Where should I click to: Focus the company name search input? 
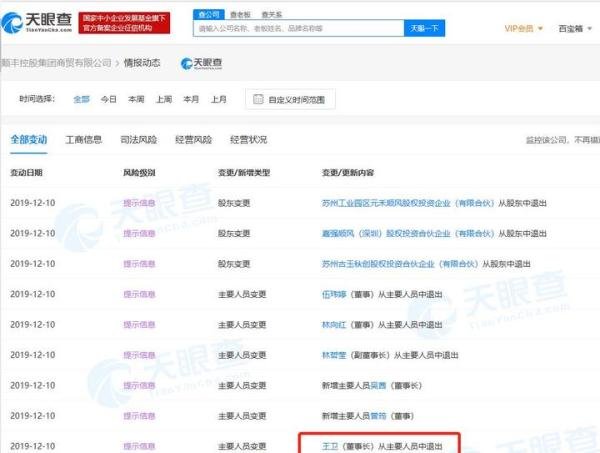pyautogui.click(x=298, y=28)
